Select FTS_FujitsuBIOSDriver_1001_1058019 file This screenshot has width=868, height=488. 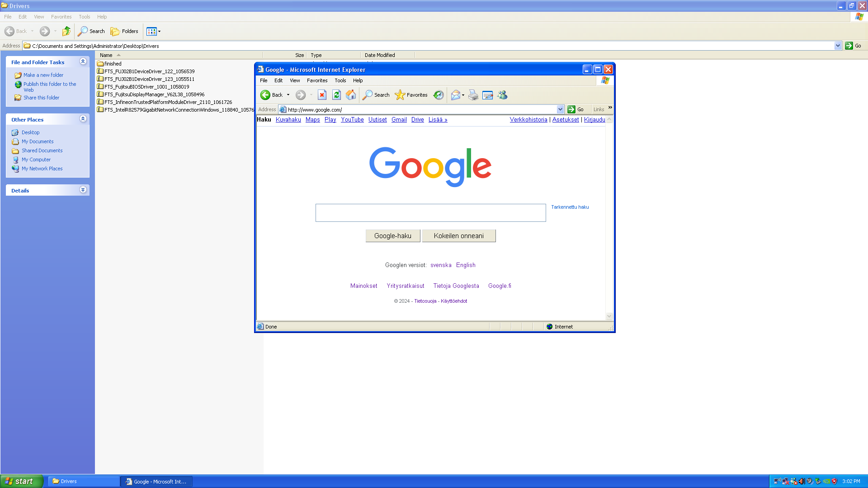click(x=143, y=87)
